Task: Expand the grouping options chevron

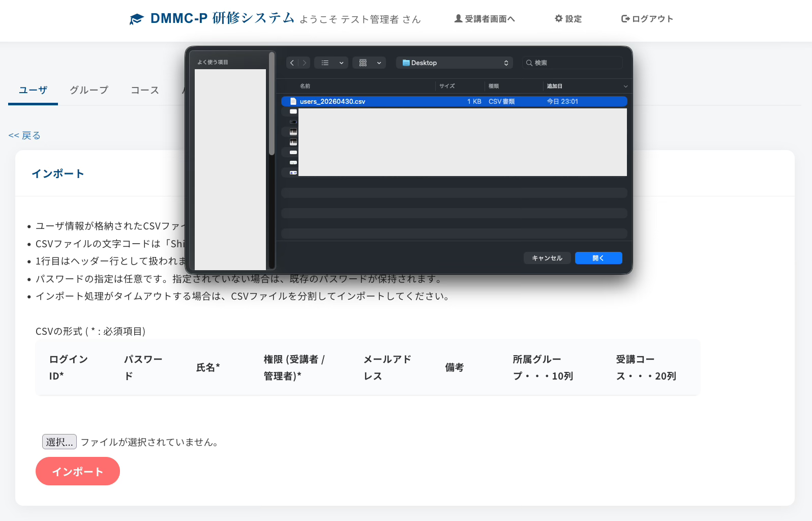Action: [x=379, y=63]
